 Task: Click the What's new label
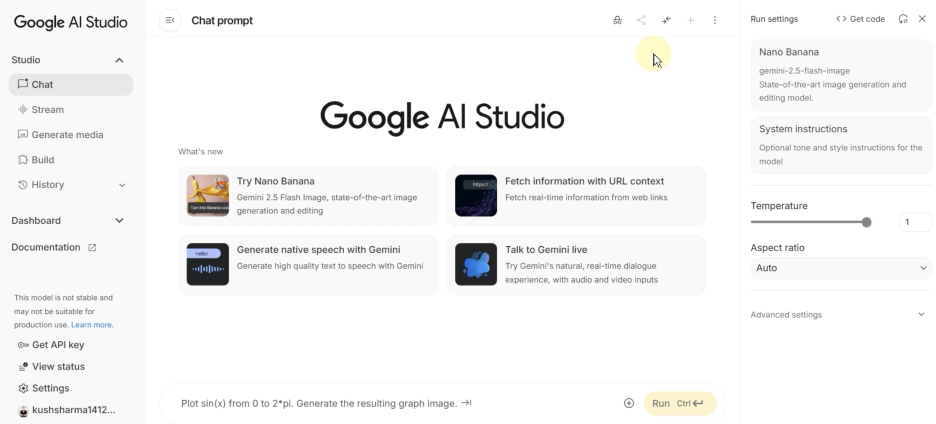coord(201,152)
